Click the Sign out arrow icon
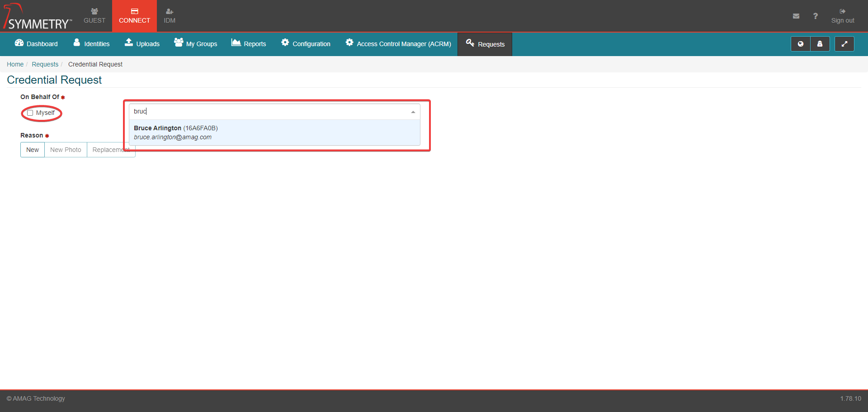 coord(843,11)
